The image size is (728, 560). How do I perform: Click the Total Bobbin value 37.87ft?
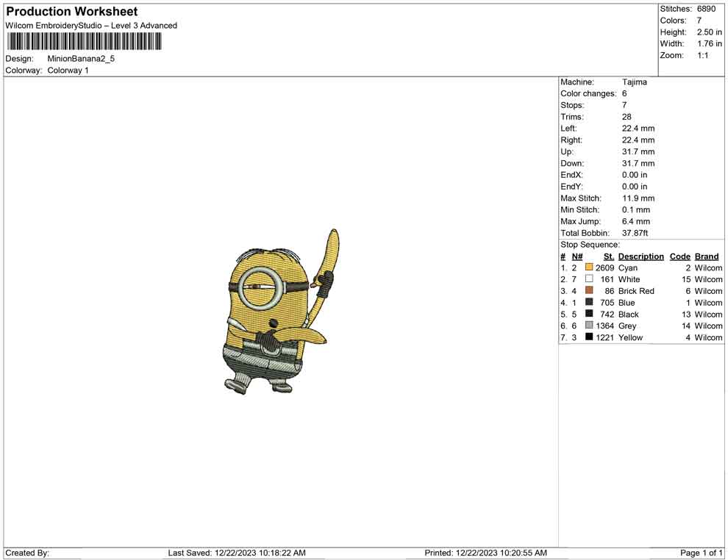coord(635,233)
